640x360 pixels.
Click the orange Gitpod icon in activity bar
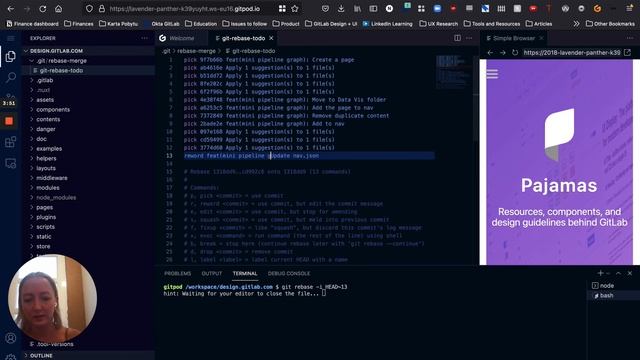tap(9, 121)
